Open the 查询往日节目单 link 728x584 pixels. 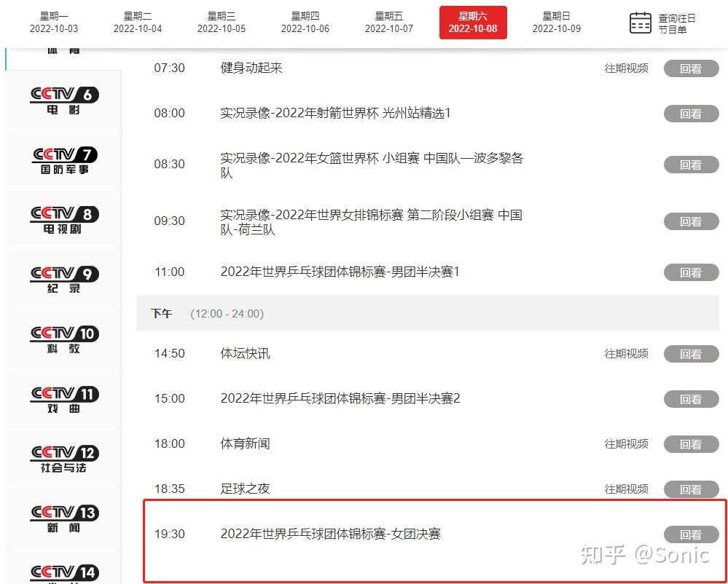pos(676,23)
